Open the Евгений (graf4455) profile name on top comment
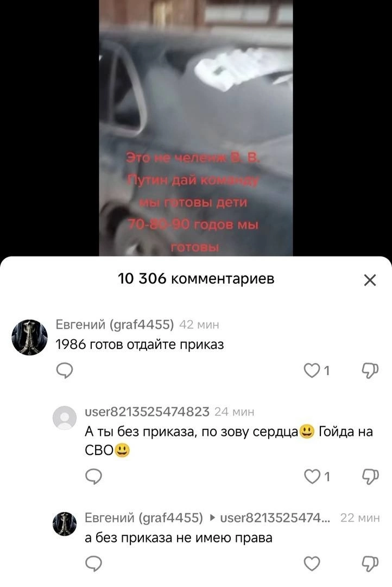This screenshot has height=587, width=392. [115, 324]
